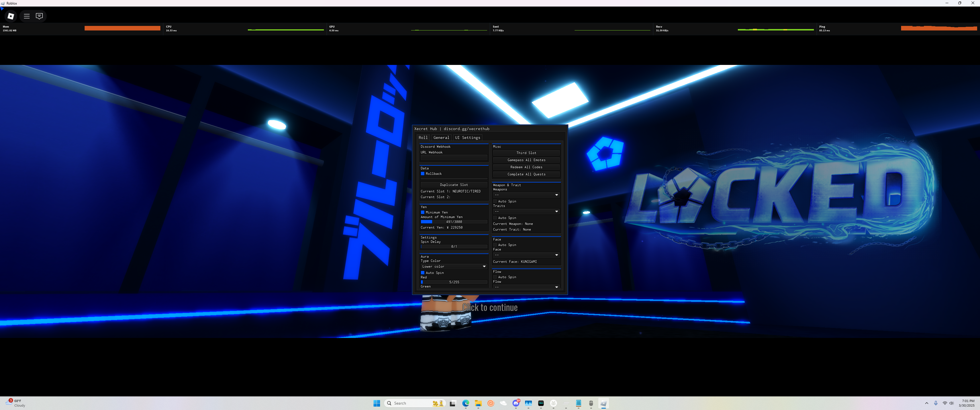Launch Microsoft Edge from the taskbar

click(x=466, y=403)
